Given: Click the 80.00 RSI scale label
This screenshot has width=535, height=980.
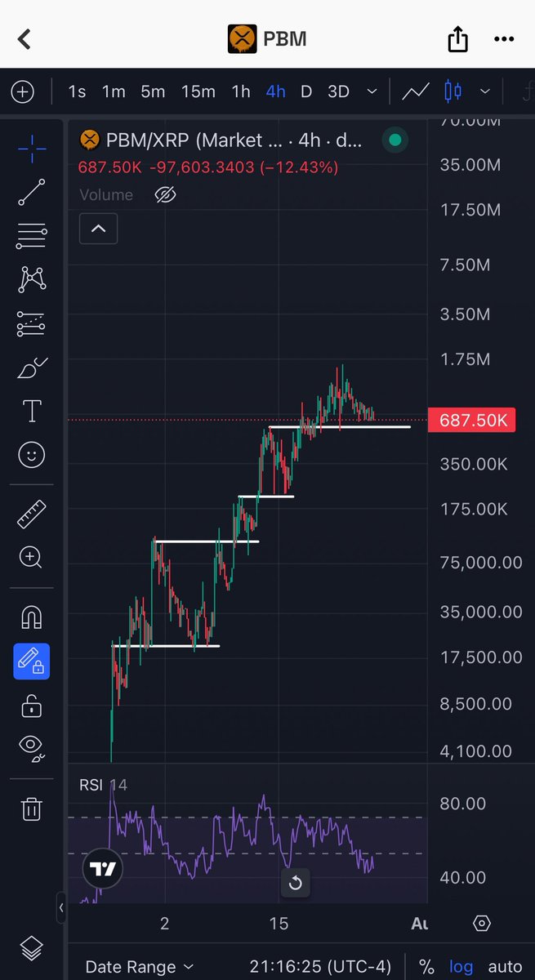Looking at the screenshot, I should point(463,804).
